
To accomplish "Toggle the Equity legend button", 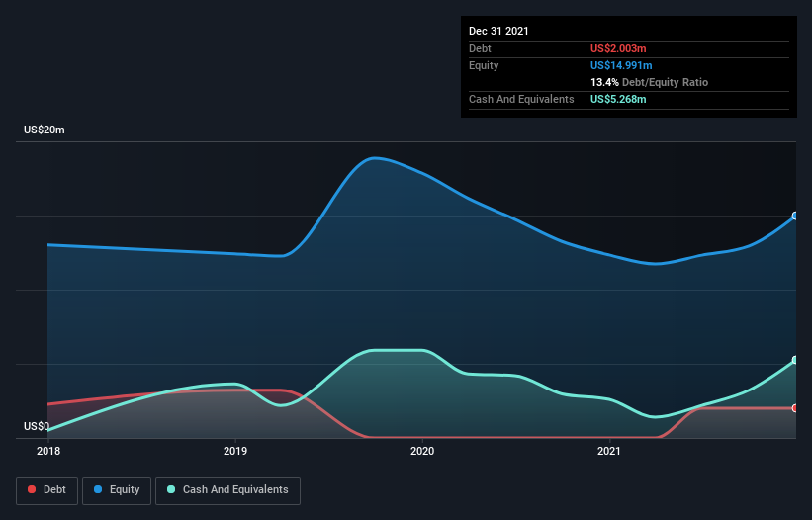I will (117, 490).
